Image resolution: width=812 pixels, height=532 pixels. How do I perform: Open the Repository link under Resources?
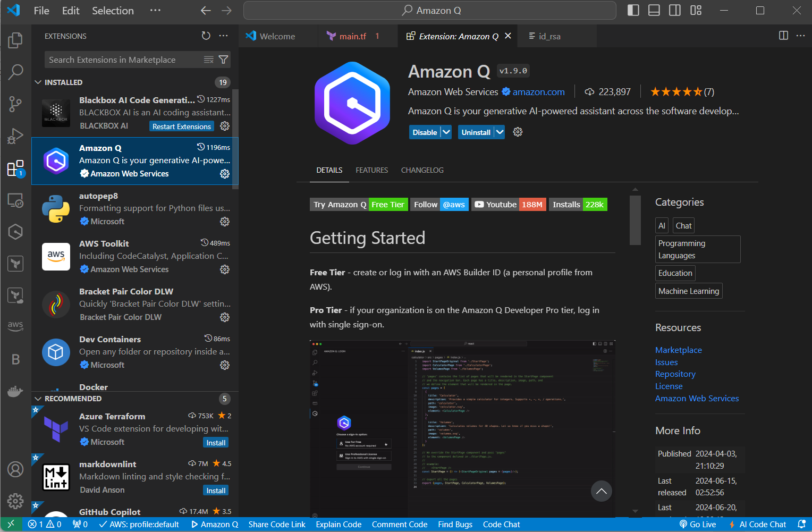pos(675,374)
